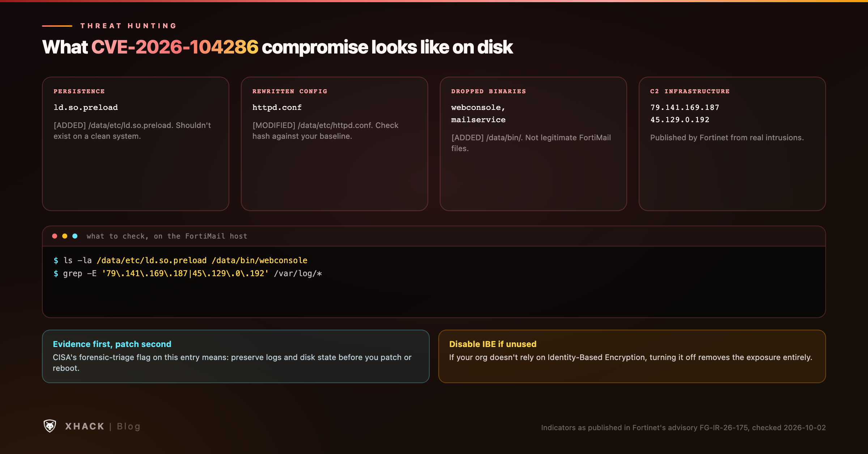Click the yellow terminal window dot

click(65, 236)
